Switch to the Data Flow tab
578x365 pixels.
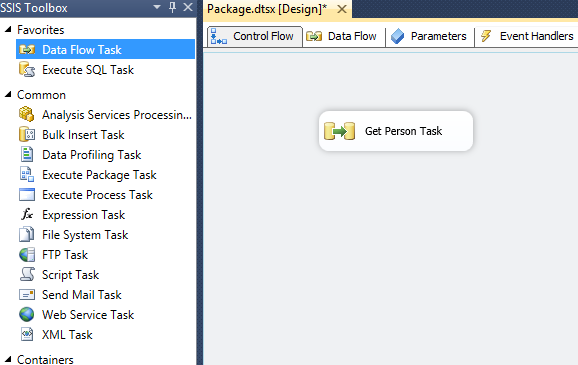pos(344,36)
